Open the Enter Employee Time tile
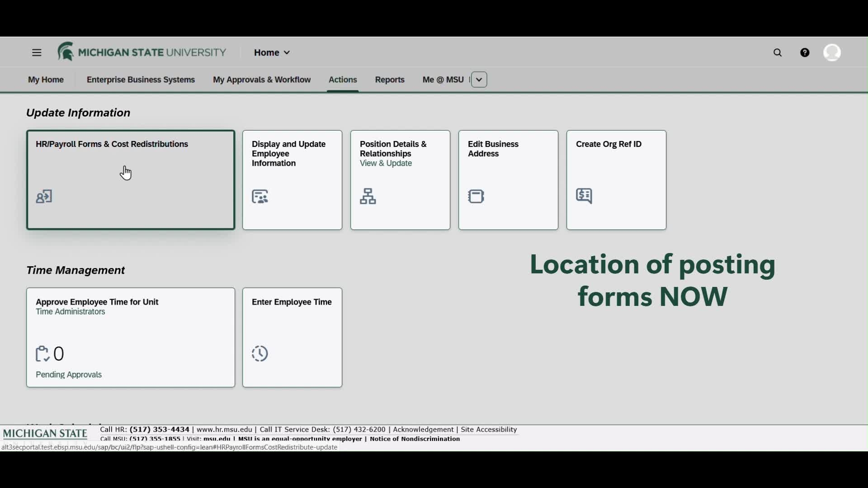 coord(292,338)
